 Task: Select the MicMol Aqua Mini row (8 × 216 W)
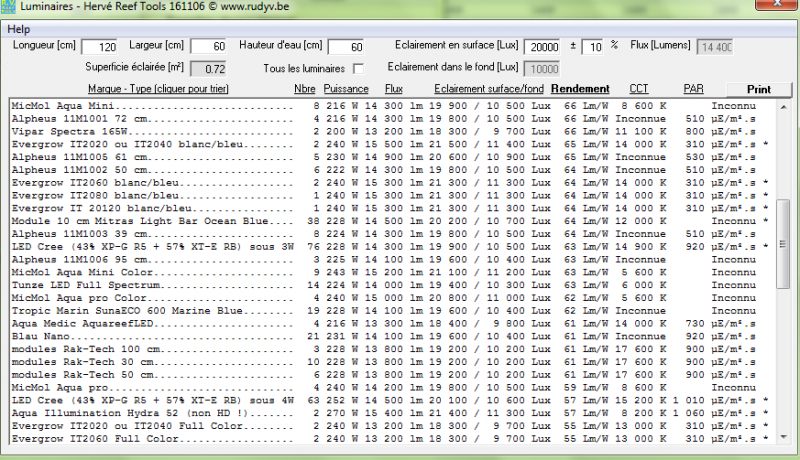click(391, 106)
